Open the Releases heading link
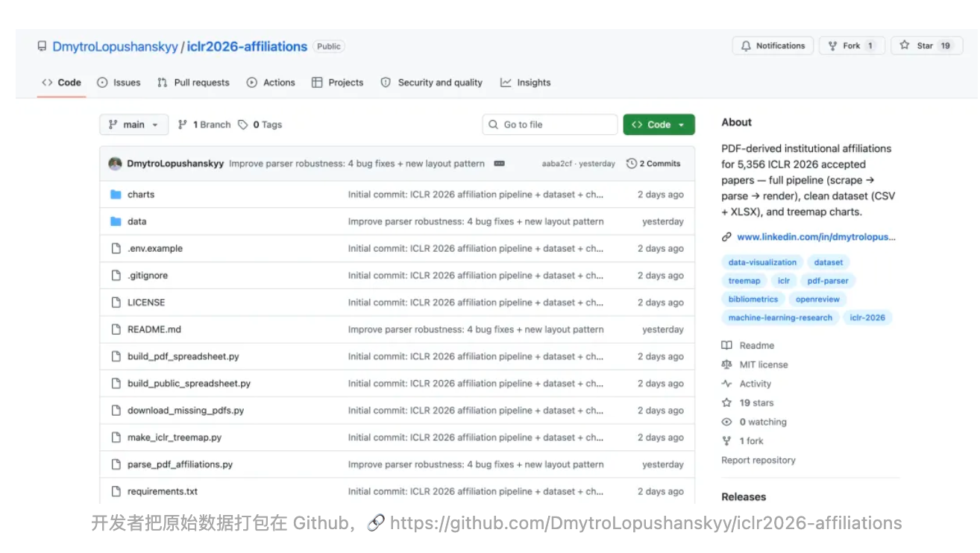The image size is (980, 553). point(744,497)
